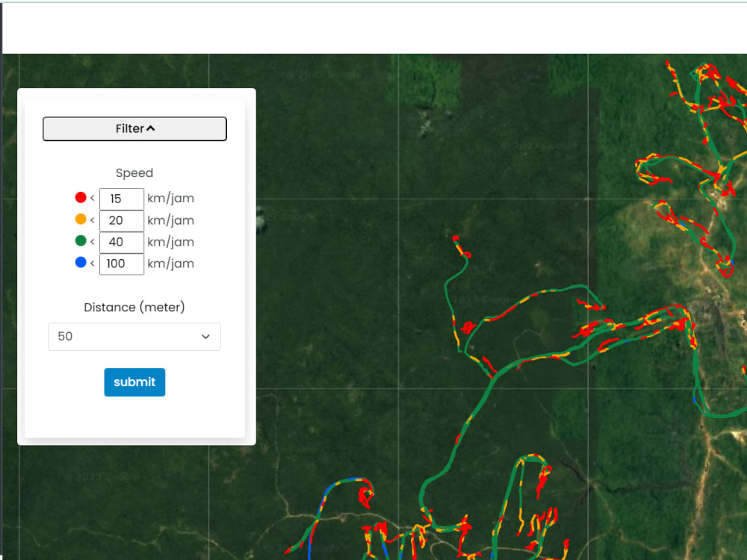Click the blue submit button
The height and width of the screenshot is (560, 747).
tap(134, 382)
